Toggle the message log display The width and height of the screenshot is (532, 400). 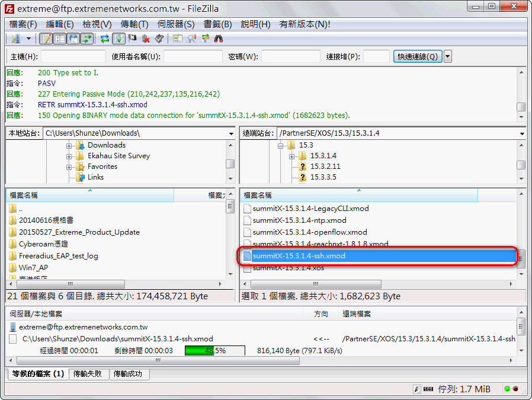click(x=46, y=39)
